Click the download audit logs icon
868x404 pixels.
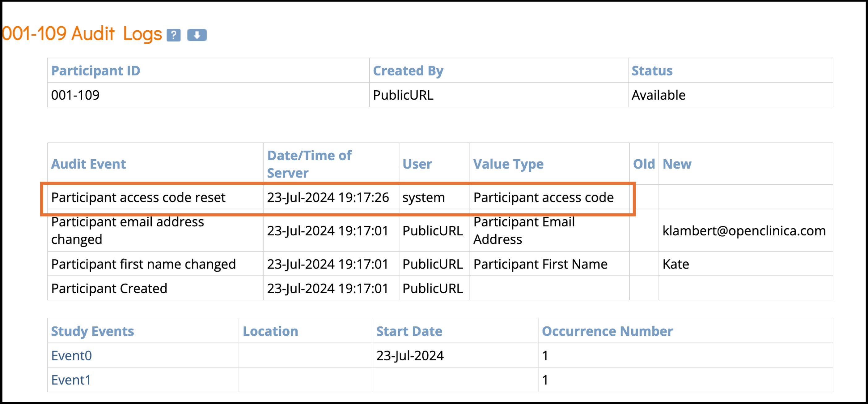197,35
